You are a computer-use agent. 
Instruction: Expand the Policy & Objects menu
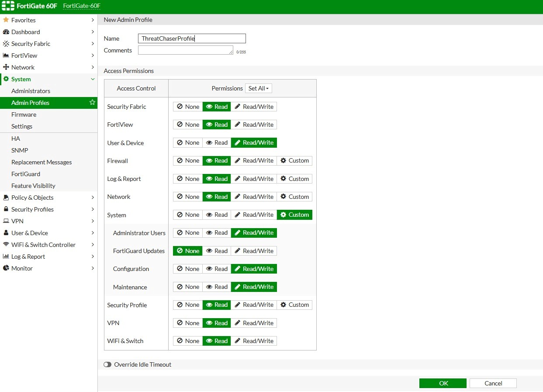(48, 198)
